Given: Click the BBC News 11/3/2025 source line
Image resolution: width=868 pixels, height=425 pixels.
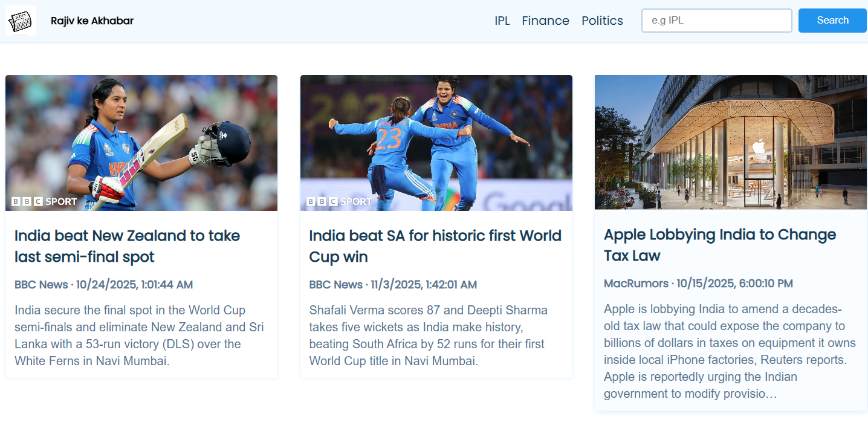Looking at the screenshot, I should [x=393, y=285].
